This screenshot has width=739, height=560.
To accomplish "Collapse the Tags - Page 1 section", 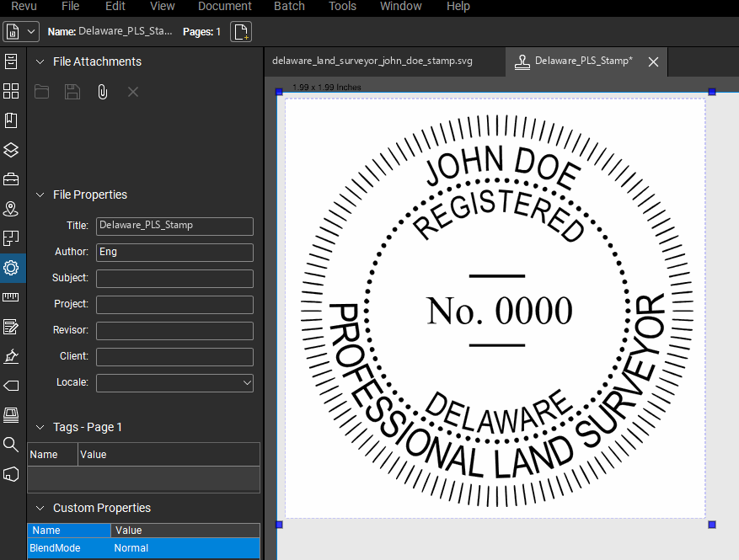I will (x=40, y=427).
